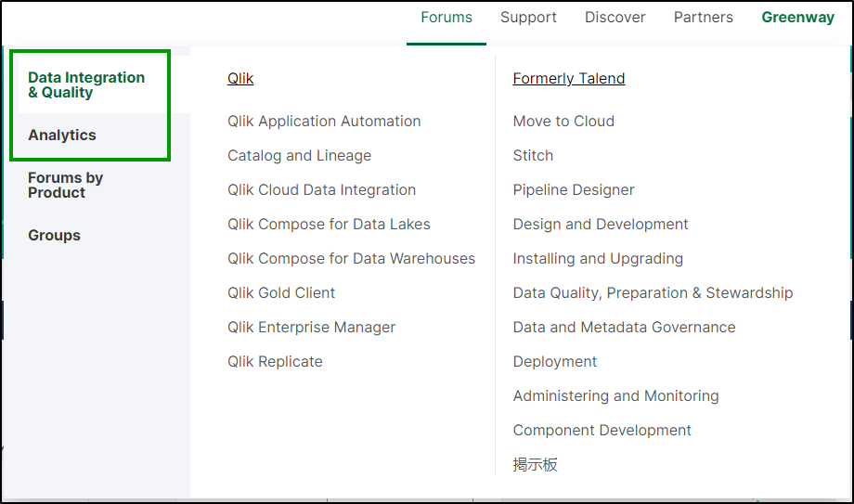854x504 pixels.
Task: Open the Discover menu
Action: click(615, 18)
